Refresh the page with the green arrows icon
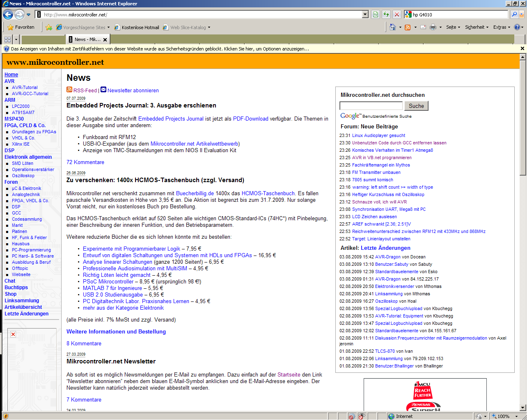The image size is (527, 420). (386, 14)
